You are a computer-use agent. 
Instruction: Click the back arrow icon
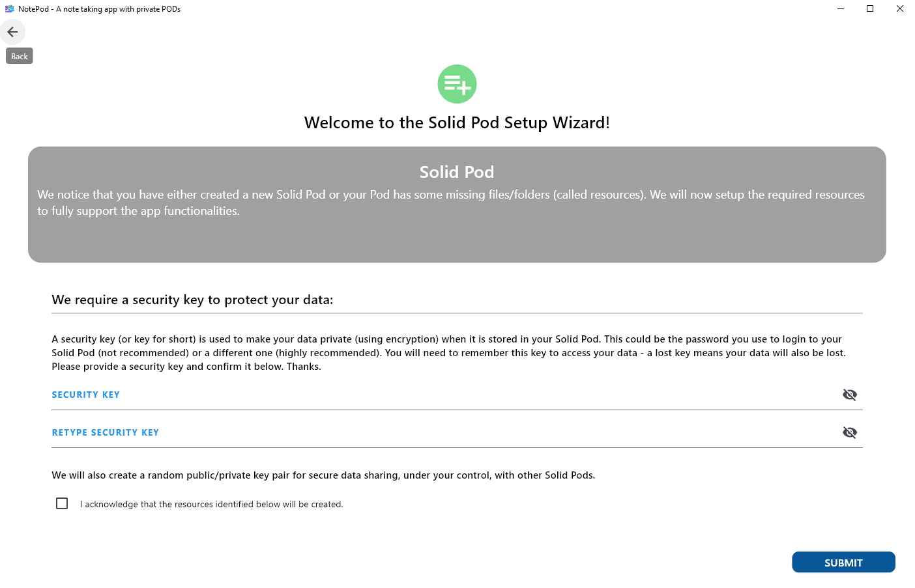click(x=12, y=32)
